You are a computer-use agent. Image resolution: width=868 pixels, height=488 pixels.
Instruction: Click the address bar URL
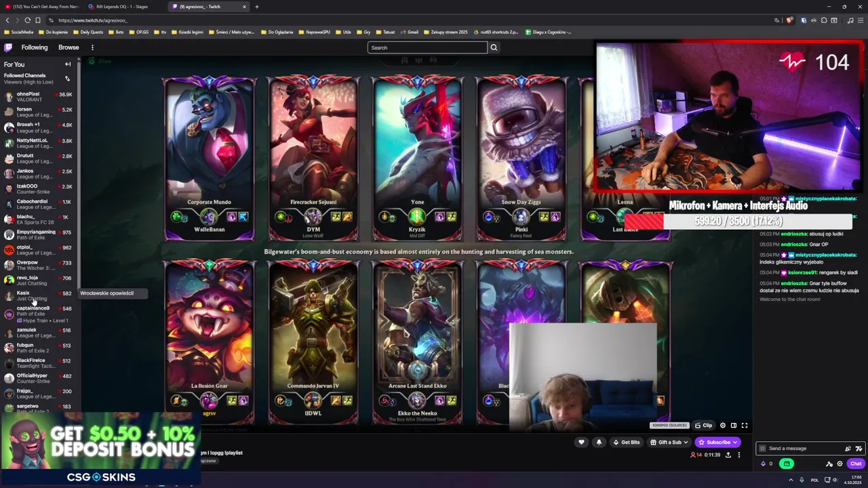92,20
